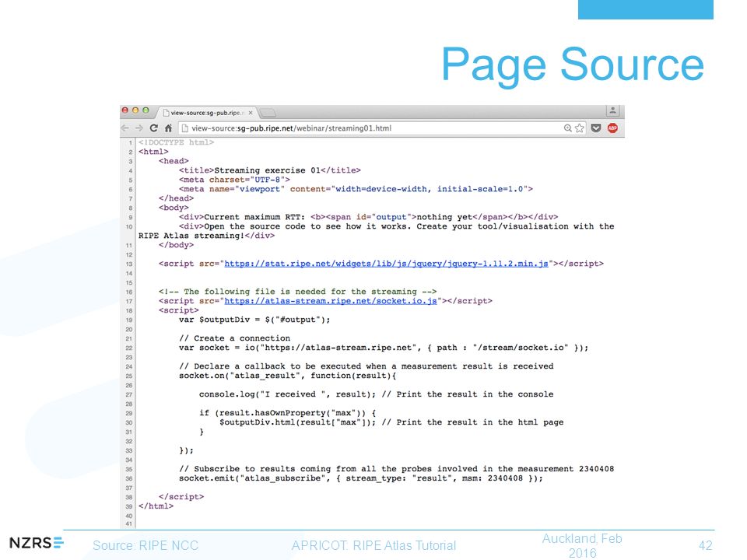Bookmark the page with the star icon
747x560 pixels.
pyautogui.click(x=579, y=128)
